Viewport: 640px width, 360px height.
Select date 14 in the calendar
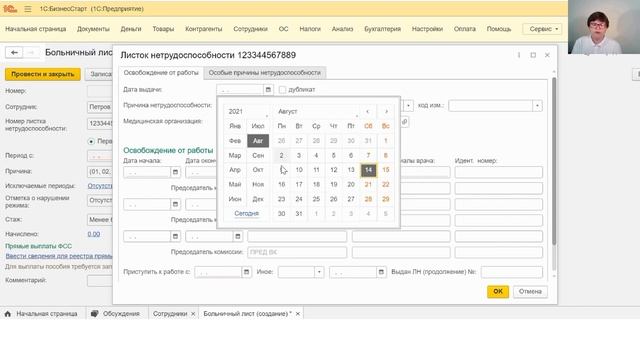coord(368,170)
